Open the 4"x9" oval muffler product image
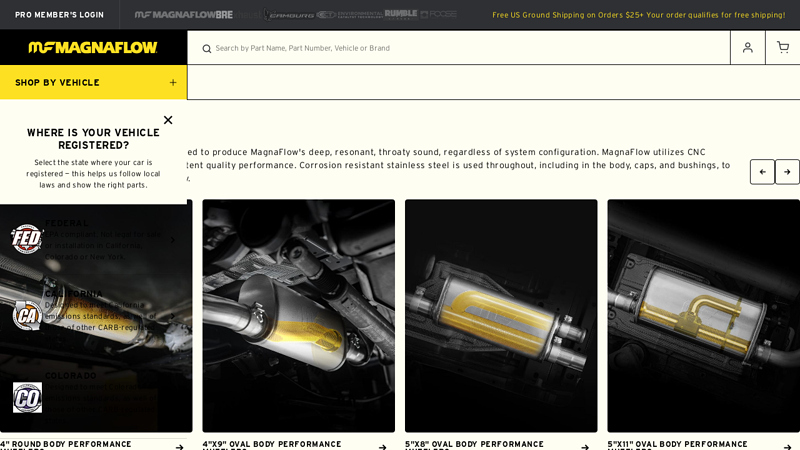This screenshot has width=800, height=450. [298, 316]
